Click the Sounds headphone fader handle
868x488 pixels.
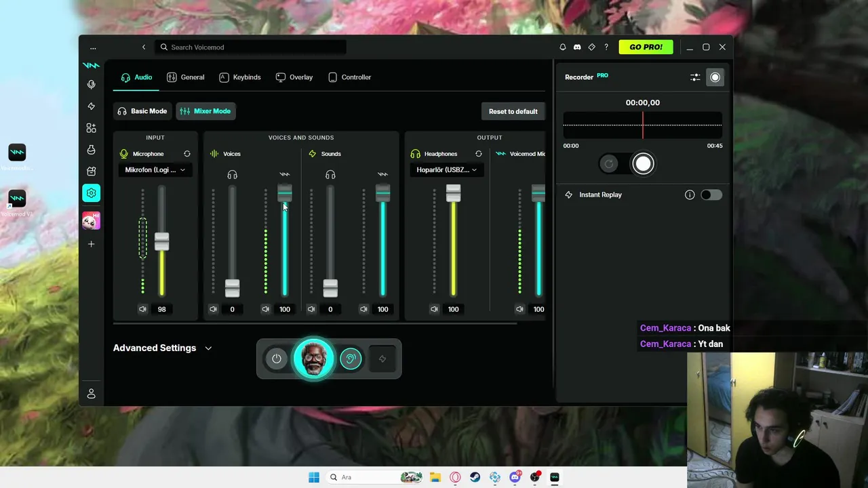(x=330, y=288)
